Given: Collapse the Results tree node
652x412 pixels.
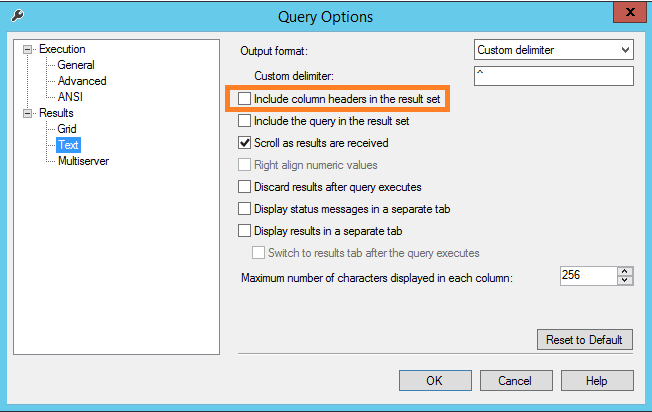Looking at the screenshot, I should coord(29,114).
